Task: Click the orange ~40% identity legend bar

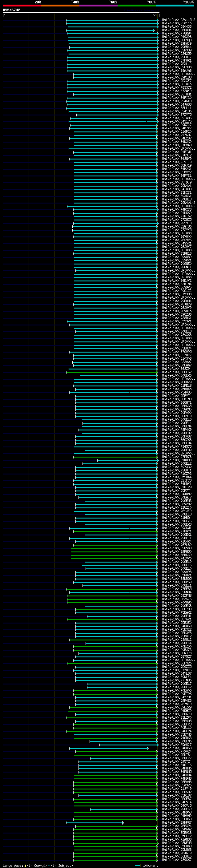Action: pos(60,6)
